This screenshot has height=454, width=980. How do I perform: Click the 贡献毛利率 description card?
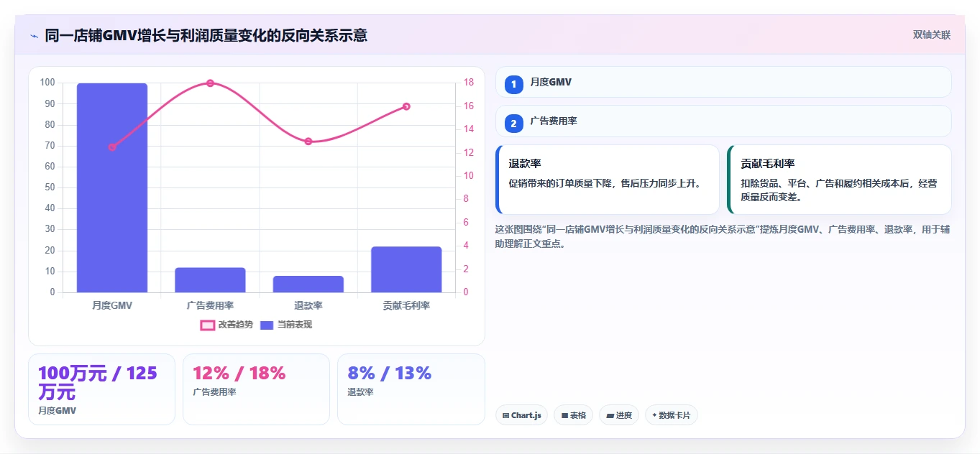pos(840,180)
